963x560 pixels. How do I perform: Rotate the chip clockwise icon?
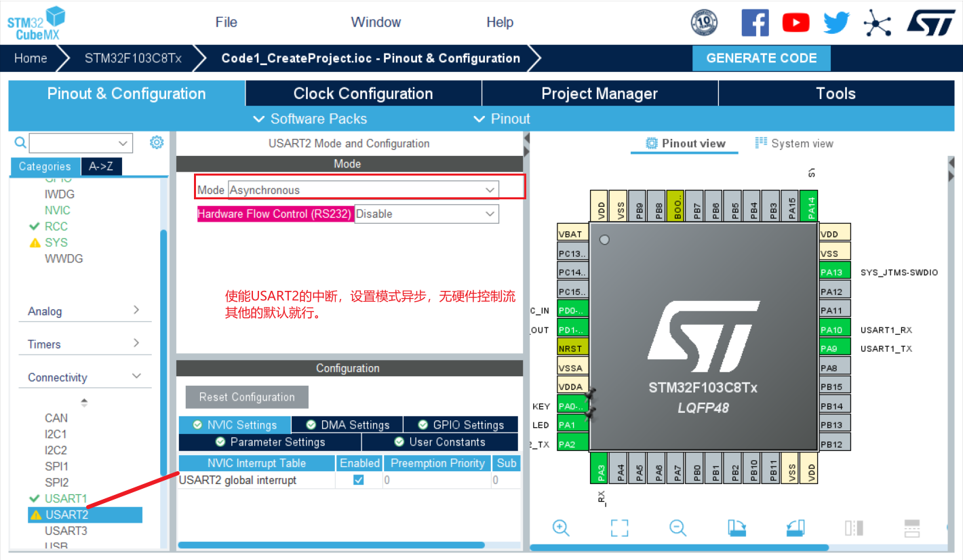[x=736, y=527]
